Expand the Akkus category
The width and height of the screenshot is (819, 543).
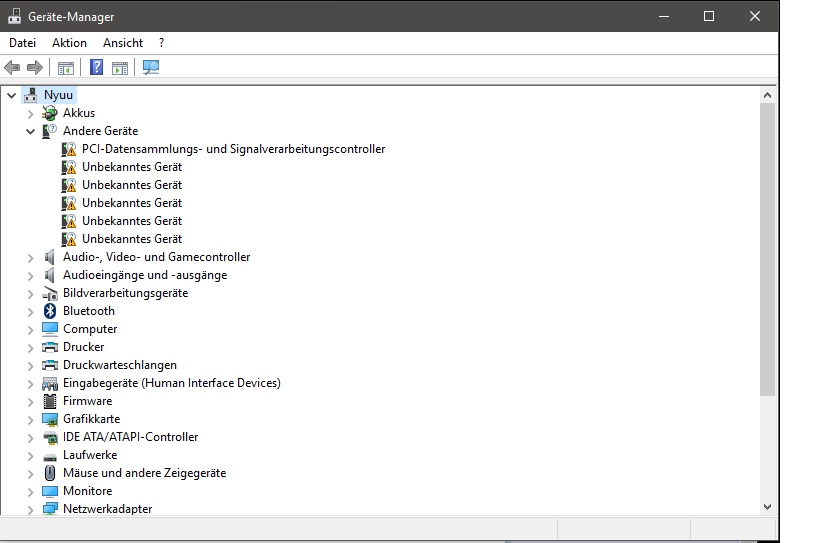30,113
